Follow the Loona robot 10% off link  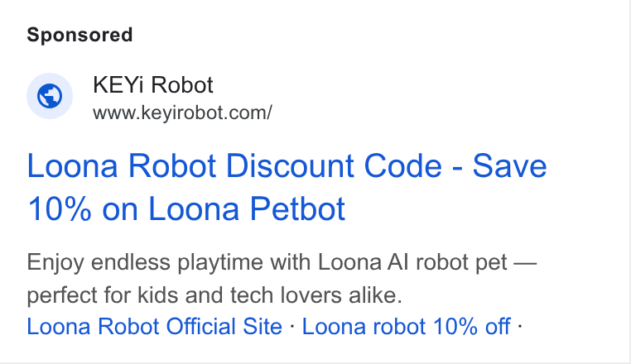click(406, 326)
